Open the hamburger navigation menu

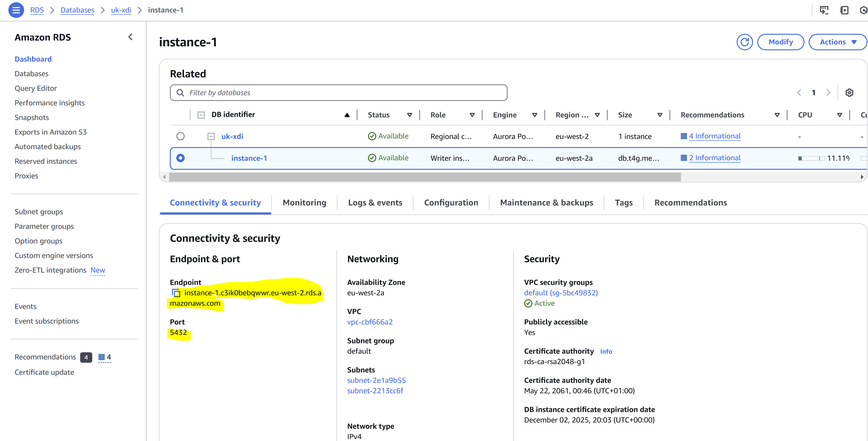[16, 10]
